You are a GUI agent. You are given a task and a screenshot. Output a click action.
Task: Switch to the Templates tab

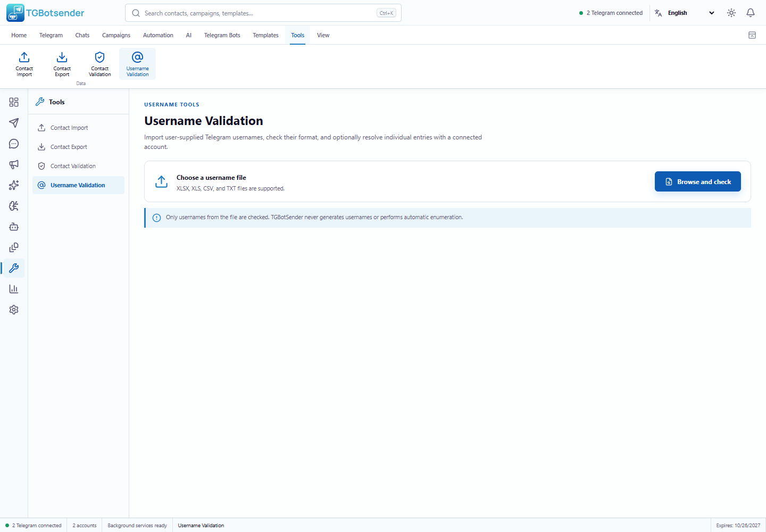[265, 35]
